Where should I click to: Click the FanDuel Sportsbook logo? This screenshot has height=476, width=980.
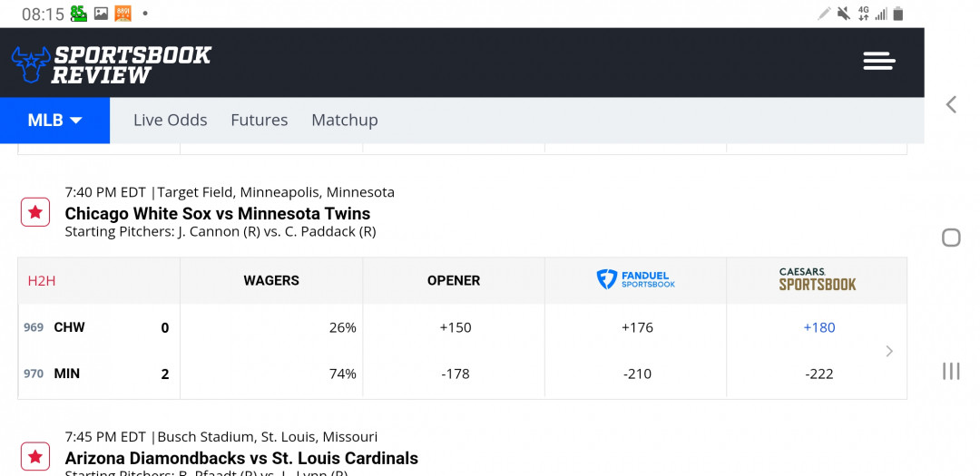tap(635, 280)
